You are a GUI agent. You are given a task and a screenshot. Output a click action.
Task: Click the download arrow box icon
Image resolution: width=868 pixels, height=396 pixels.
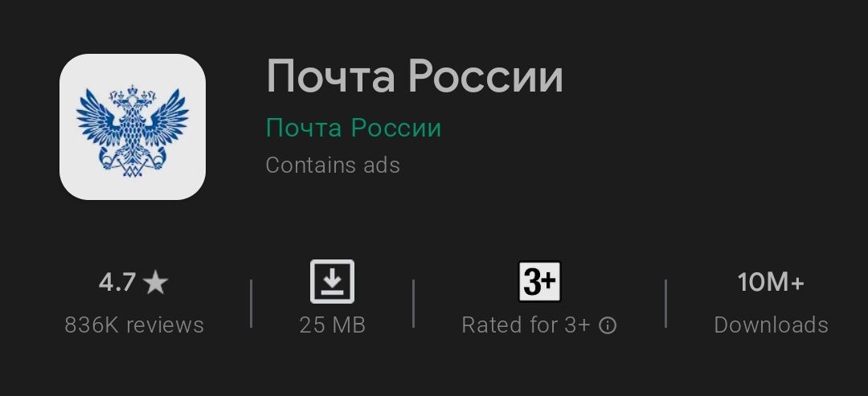point(332,281)
